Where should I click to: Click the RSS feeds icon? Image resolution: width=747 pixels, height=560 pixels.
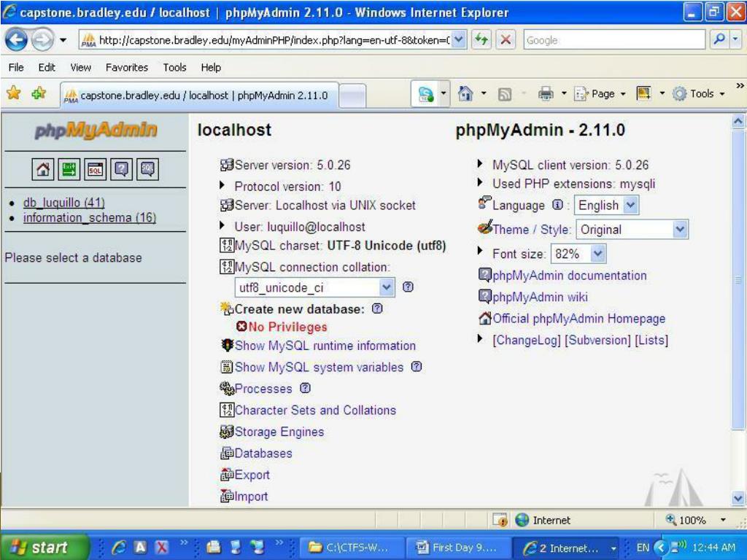pos(505,94)
